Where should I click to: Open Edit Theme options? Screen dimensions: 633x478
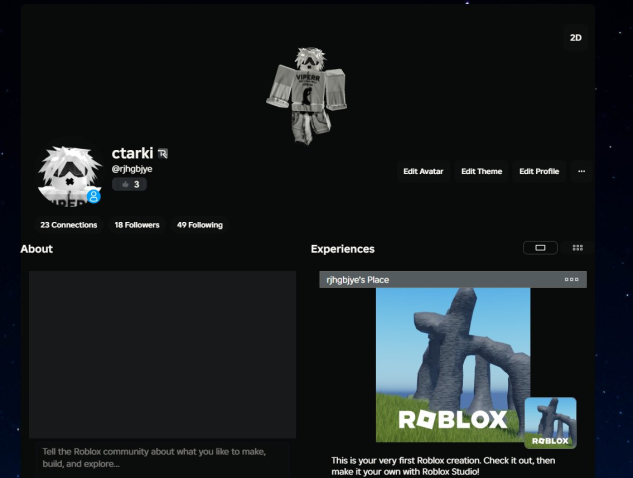click(x=481, y=171)
